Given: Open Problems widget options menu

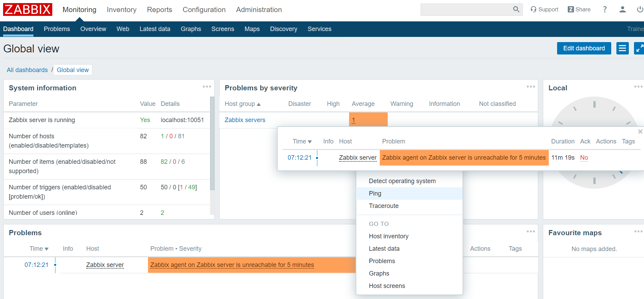Looking at the screenshot, I should [x=531, y=232].
